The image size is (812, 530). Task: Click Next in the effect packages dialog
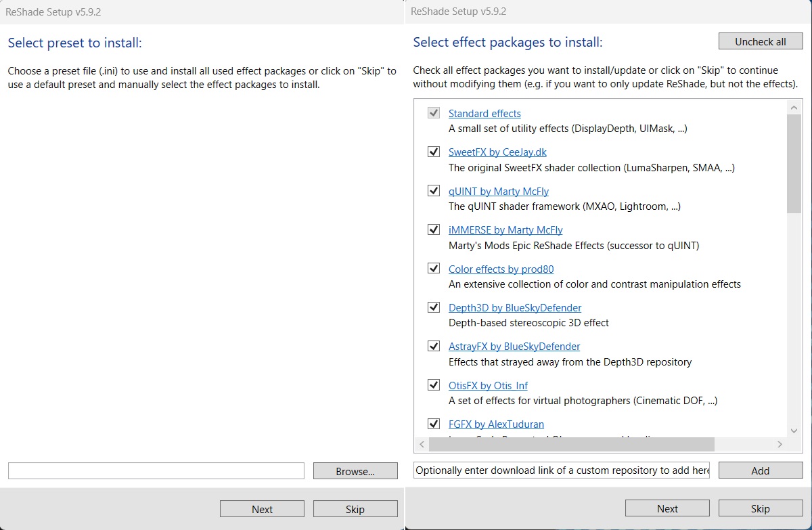pos(667,509)
